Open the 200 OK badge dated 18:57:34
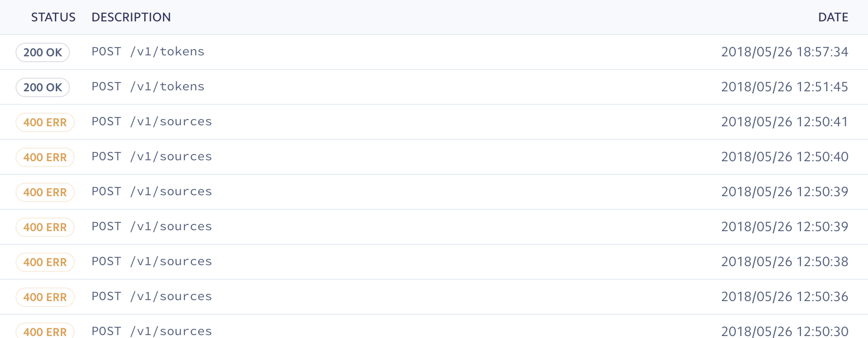 pyautogui.click(x=43, y=52)
